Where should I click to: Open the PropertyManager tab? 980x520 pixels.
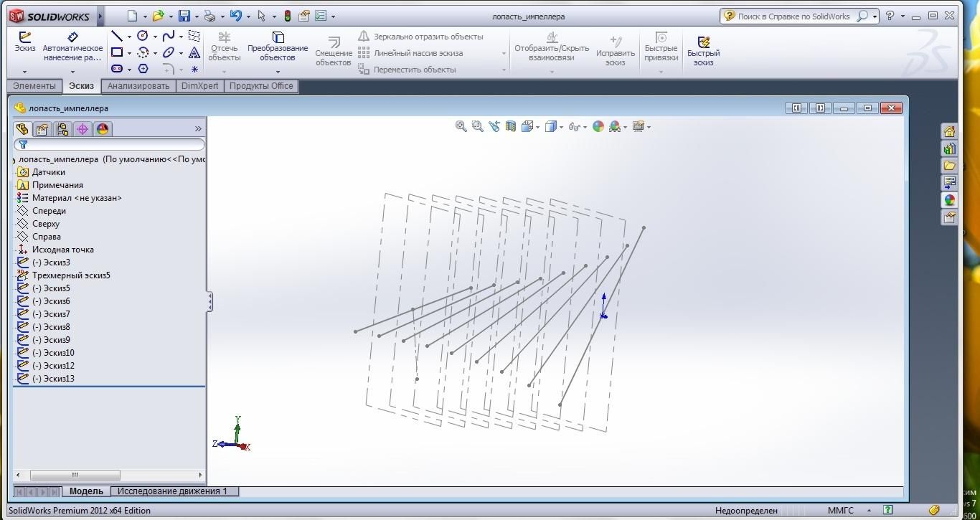(42, 129)
